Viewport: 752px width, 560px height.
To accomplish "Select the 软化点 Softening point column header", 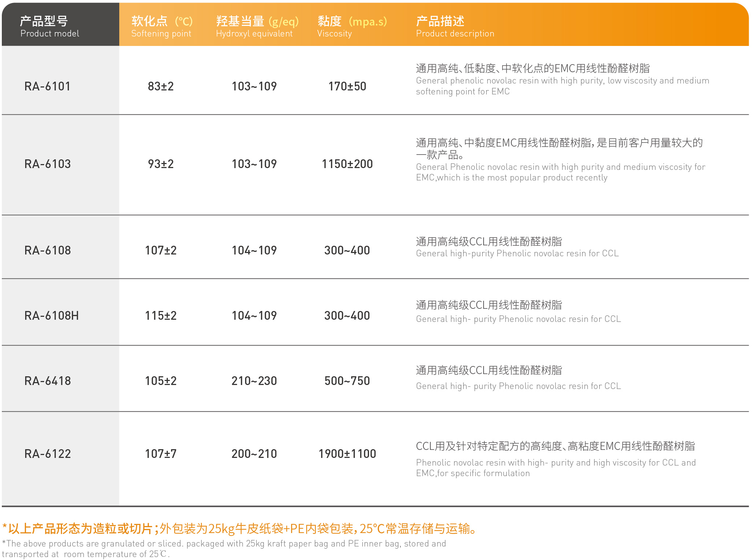I will click(x=162, y=26).
